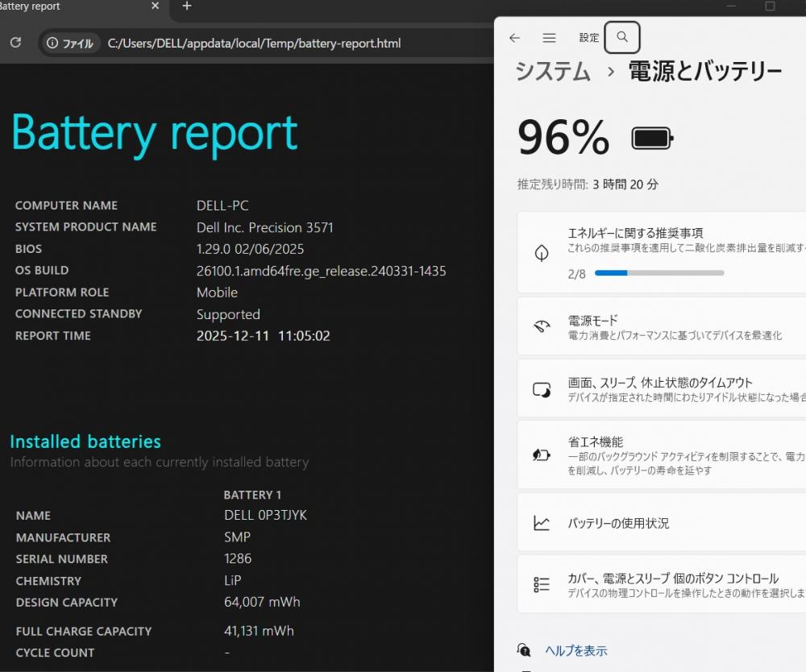Click the battery-report.html address field

254,44
